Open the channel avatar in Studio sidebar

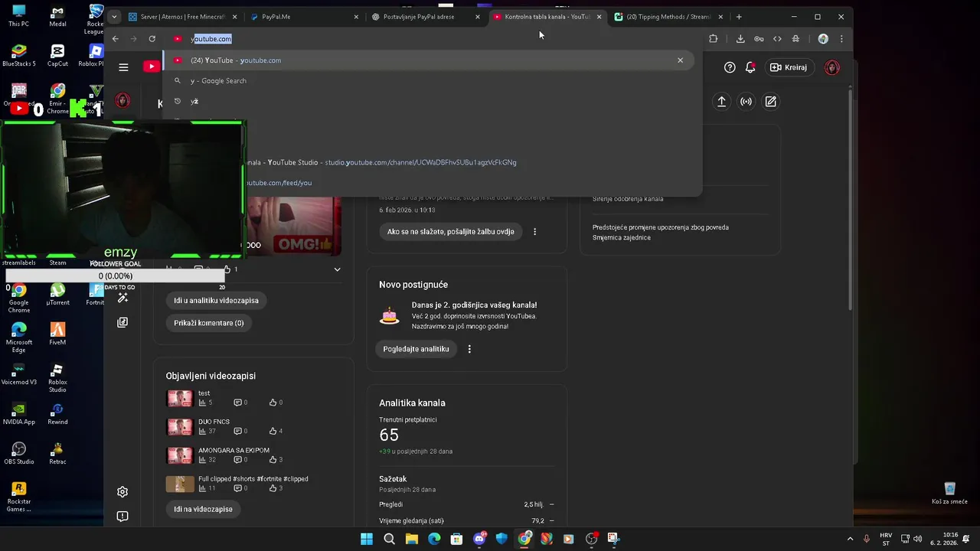122,100
